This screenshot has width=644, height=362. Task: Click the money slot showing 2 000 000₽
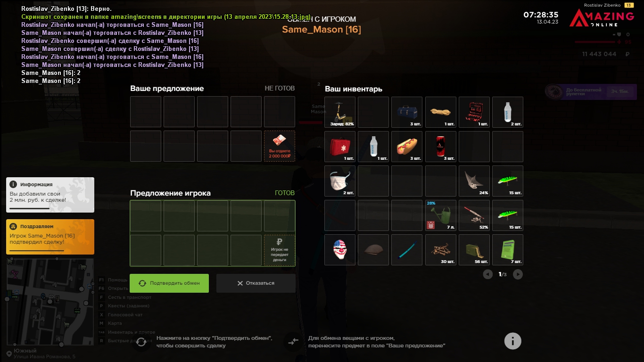coord(280,146)
